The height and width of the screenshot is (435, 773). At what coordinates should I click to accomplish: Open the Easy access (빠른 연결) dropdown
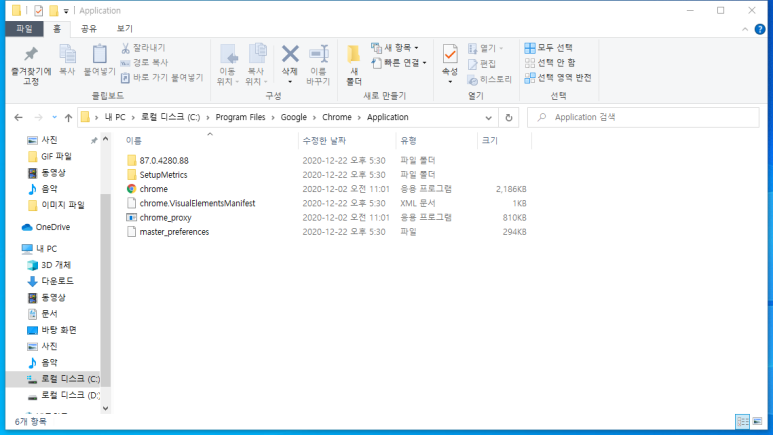[399, 63]
